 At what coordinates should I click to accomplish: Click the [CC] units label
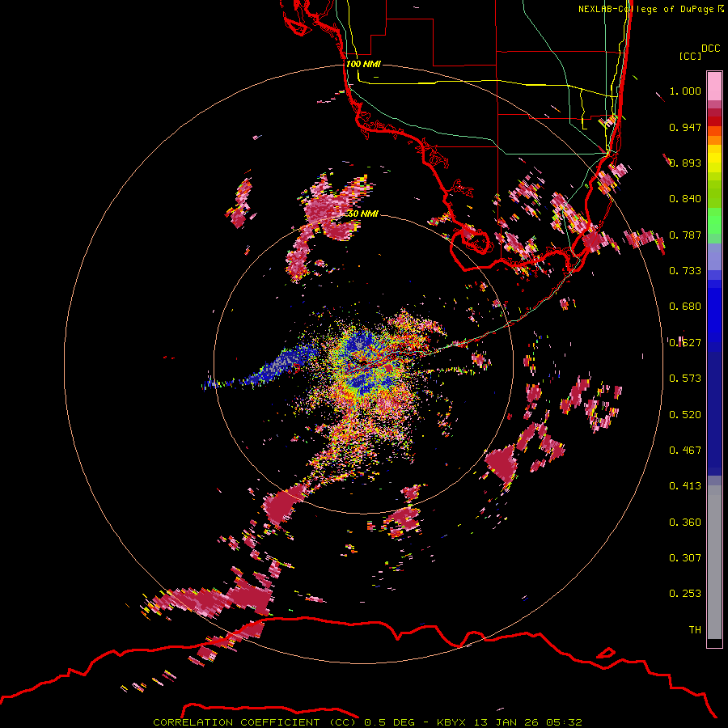[x=690, y=56]
